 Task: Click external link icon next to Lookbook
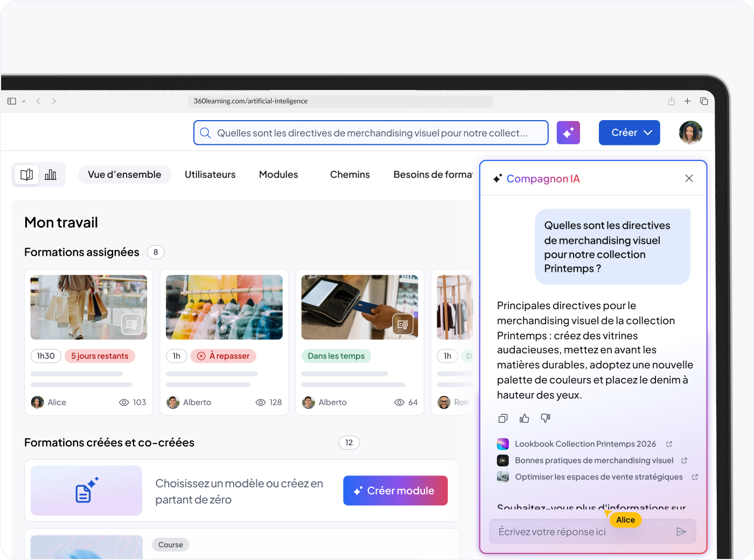pyautogui.click(x=669, y=444)
